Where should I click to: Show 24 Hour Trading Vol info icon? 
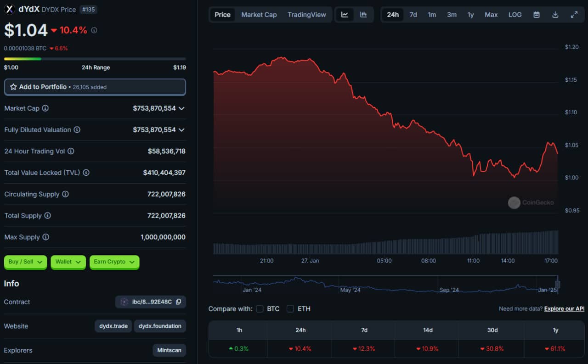(71, 151)
